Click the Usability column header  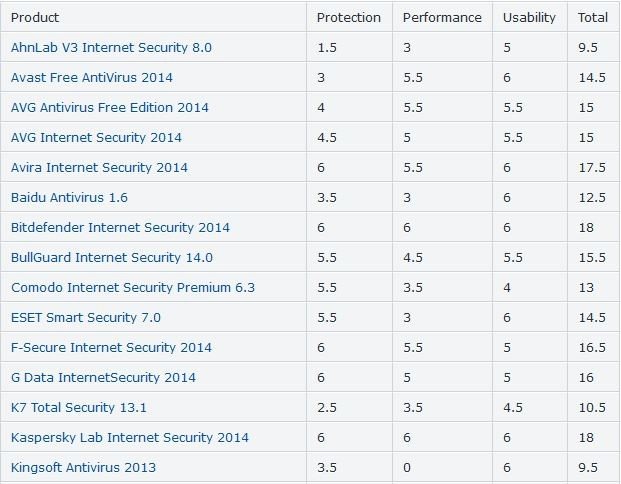[x=528, y=17]
